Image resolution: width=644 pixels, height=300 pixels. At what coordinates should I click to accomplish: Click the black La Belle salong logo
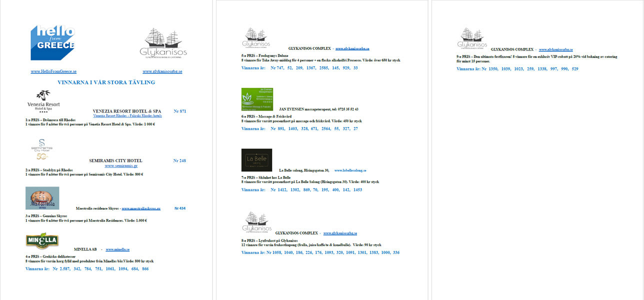pos(256,160)
